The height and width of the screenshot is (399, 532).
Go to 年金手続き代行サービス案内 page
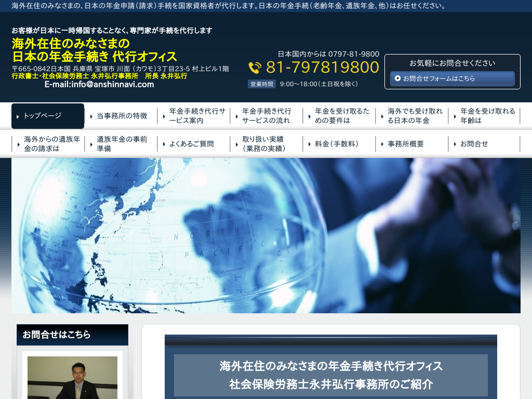point(194,116)
